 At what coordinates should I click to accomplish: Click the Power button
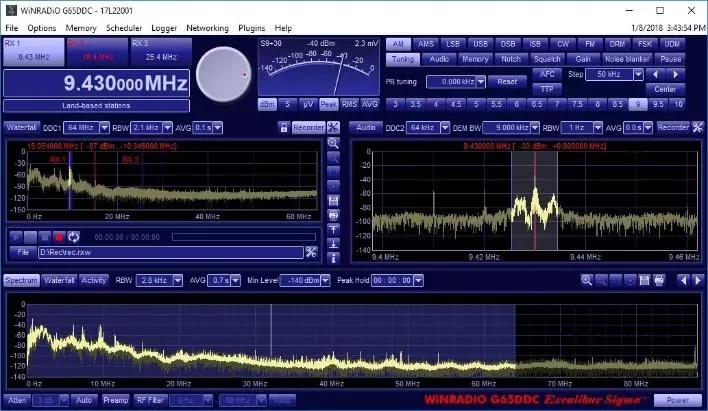pyautogui.click(x=676, y=400)
